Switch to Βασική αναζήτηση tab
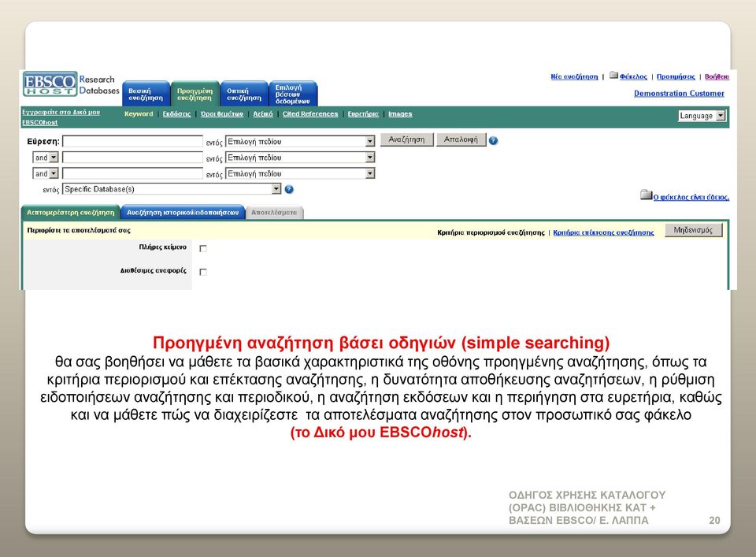The height and width of the screenshot is (557, 756). [x=146, y=94]
